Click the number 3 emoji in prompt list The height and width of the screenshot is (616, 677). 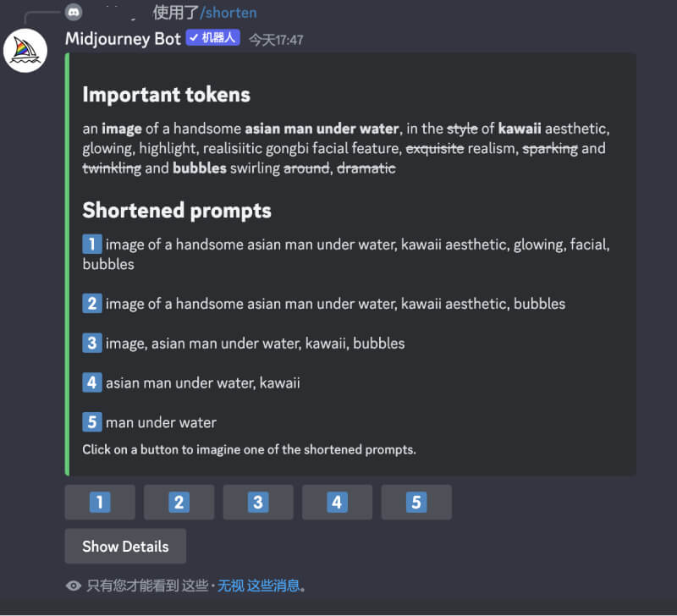(92, 343)
